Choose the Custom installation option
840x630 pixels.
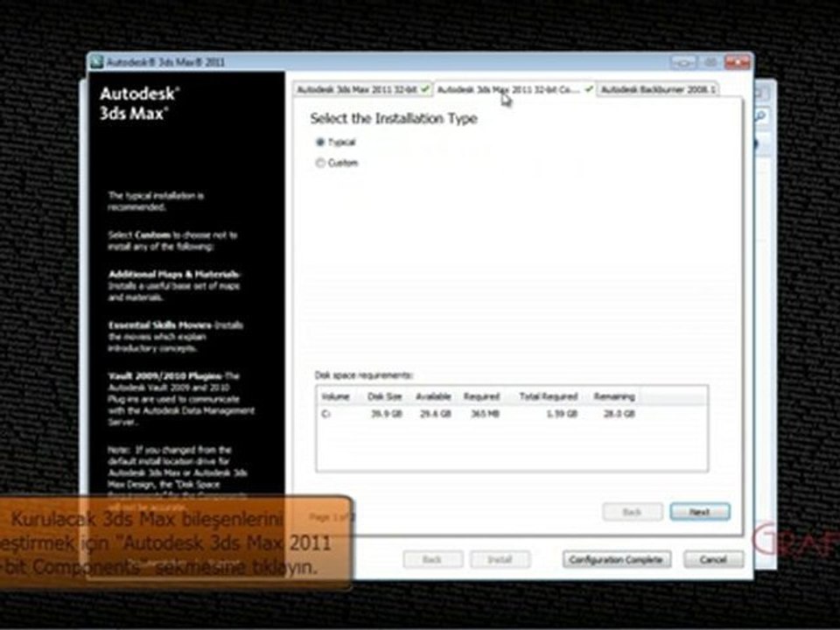320,163
